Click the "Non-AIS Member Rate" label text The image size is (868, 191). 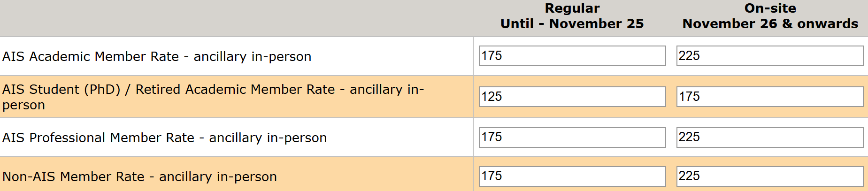(73, 177)
